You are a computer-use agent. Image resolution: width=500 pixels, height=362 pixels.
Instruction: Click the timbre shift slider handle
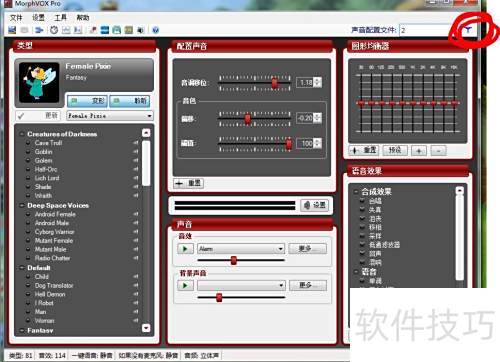pyautogui.click(x=247, y=118)
